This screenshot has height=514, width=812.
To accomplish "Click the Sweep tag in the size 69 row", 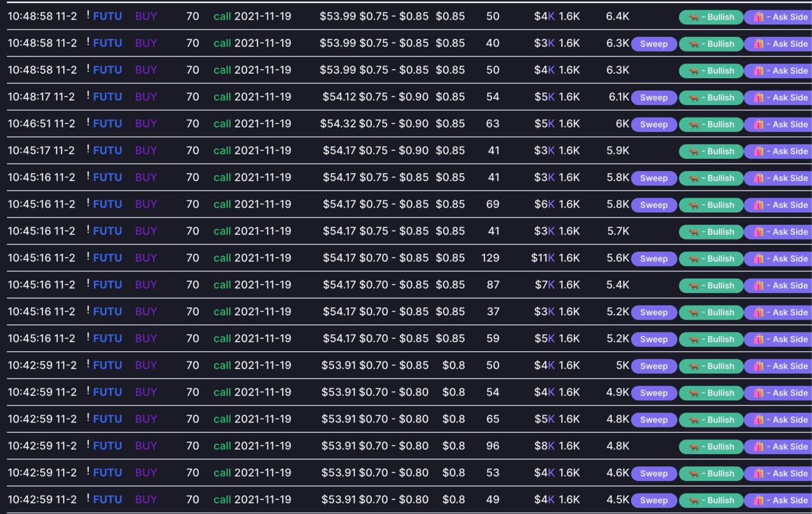I will tap(654, 205).
